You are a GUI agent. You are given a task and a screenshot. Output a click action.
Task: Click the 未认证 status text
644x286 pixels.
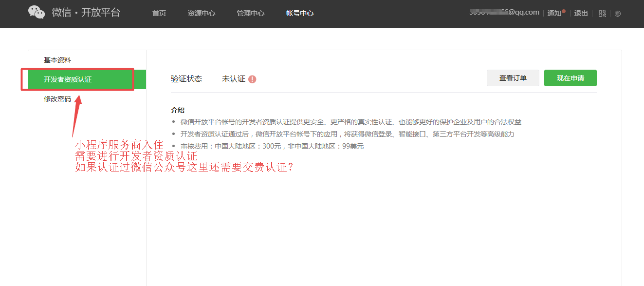234,78
